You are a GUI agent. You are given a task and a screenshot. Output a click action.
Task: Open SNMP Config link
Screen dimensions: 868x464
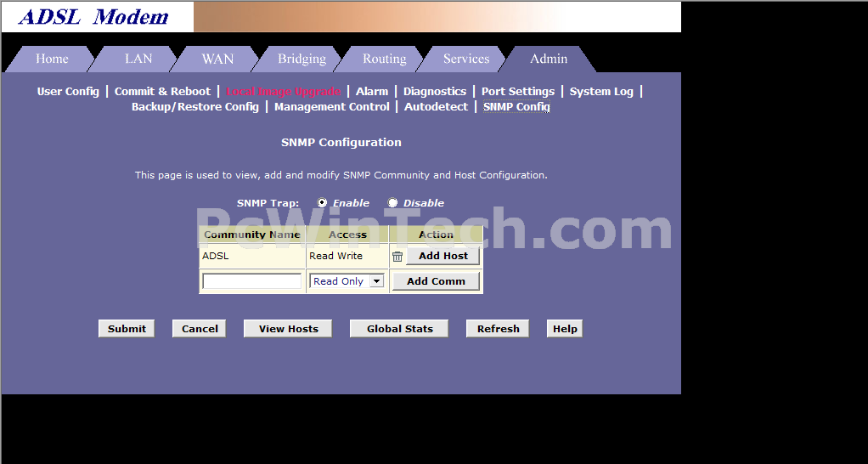pyautogui.click(x=516, y=107)
